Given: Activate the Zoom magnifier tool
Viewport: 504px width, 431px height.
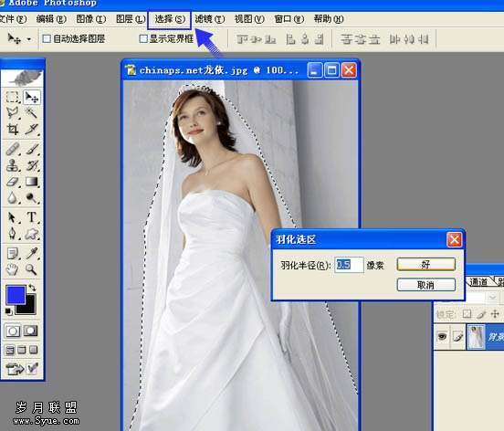Looking at the screenshot, I should click(31, 269).
